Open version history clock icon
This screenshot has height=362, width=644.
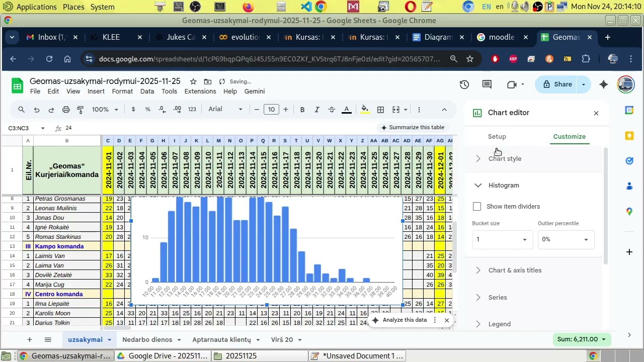point(464,84)
